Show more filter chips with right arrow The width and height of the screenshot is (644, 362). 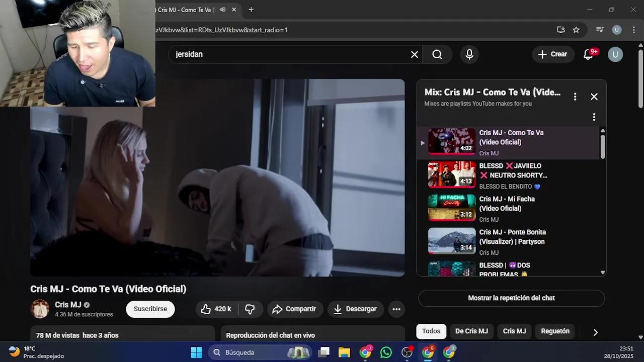595,332
